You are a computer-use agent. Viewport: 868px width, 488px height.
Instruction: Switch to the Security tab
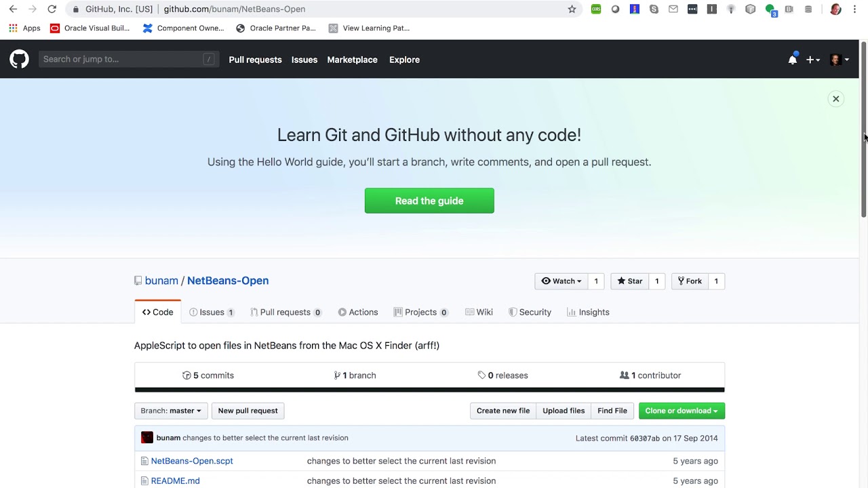pos(530,312)
